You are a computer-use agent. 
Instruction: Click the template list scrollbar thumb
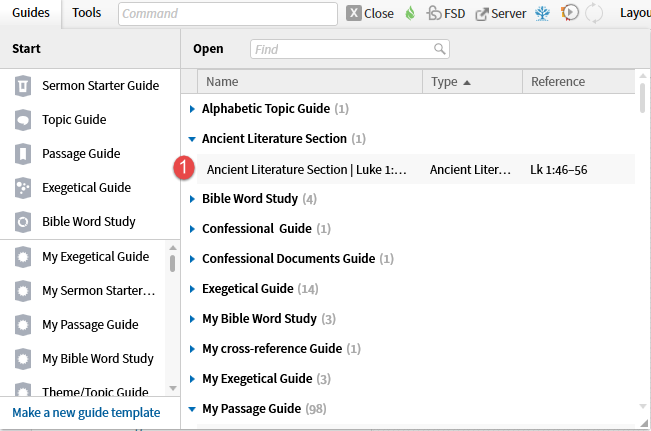click(172, 264)
